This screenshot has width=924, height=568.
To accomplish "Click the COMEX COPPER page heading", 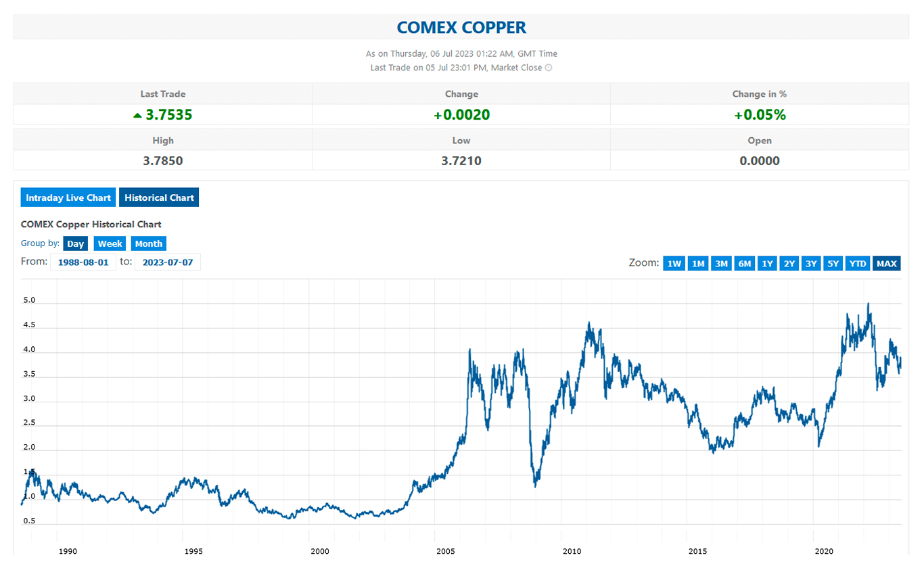I will 461,28.
